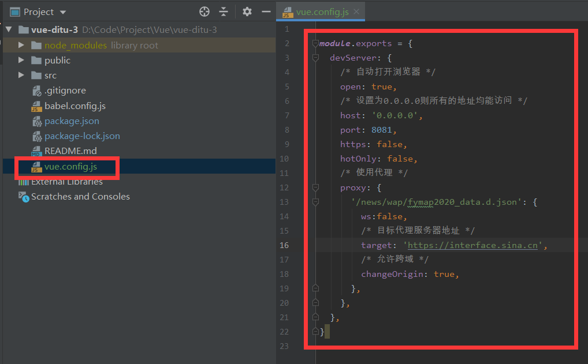
Task: Expand the src folder arrow
Action: 21,75
